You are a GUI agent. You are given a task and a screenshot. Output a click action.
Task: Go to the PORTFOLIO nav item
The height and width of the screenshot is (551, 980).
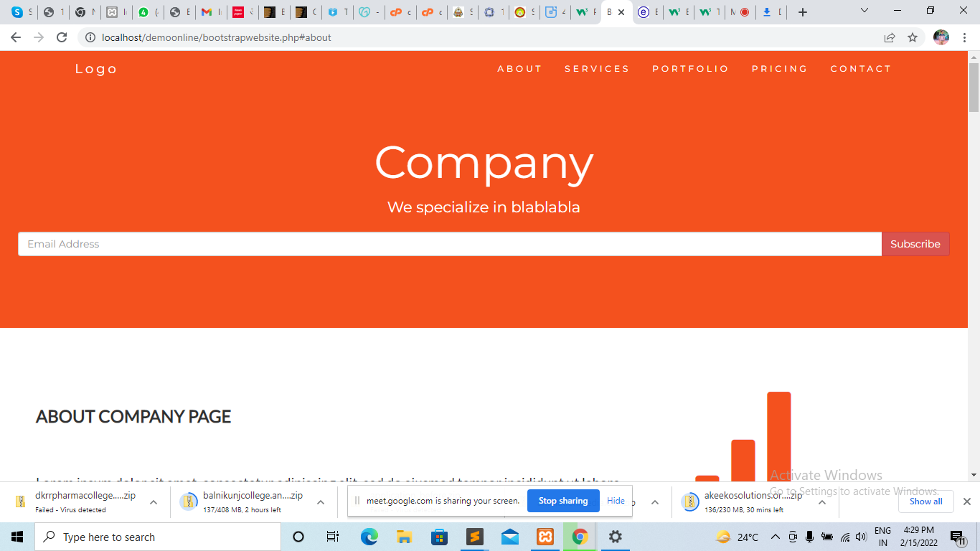(x=690, y=69)
